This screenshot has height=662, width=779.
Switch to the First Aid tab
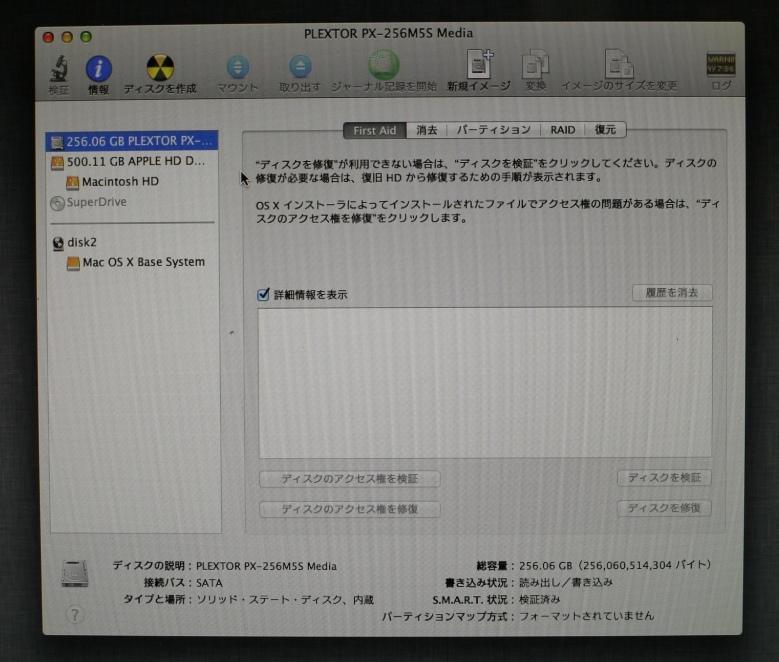375,130
